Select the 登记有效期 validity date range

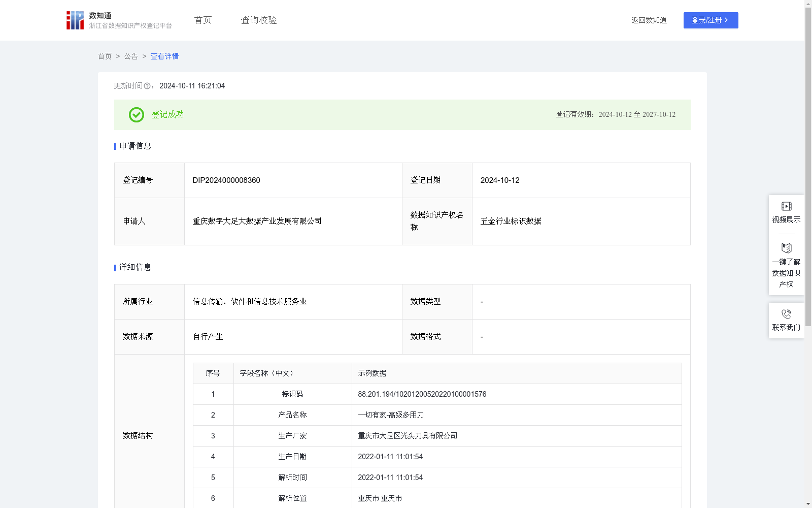coord(637,115)
